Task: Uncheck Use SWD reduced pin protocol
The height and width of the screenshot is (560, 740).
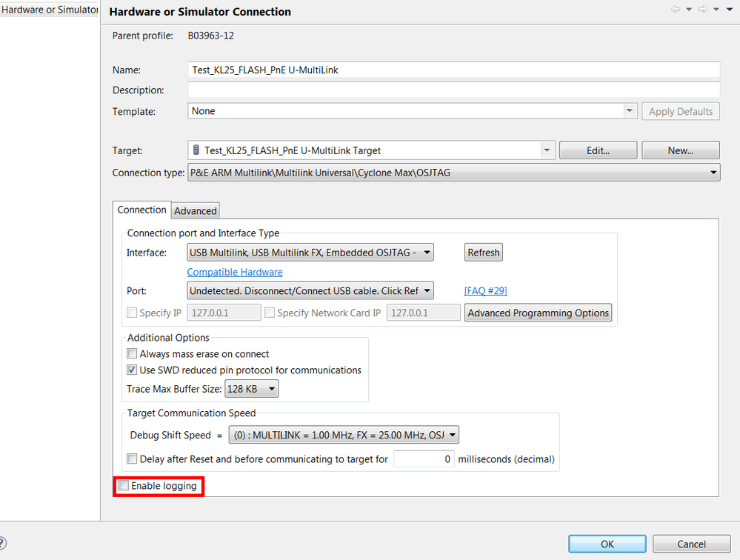Action: (x=133, y=370)
